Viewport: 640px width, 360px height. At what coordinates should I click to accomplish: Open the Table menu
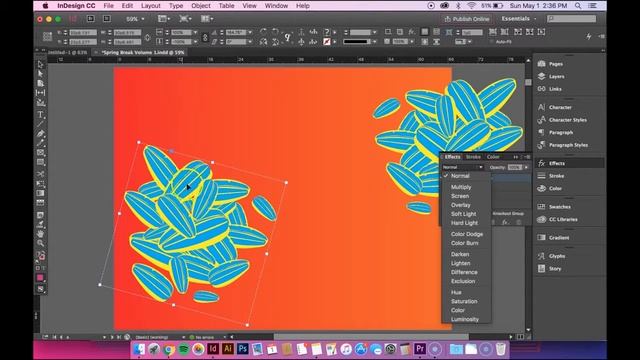(x=226, y=6)
